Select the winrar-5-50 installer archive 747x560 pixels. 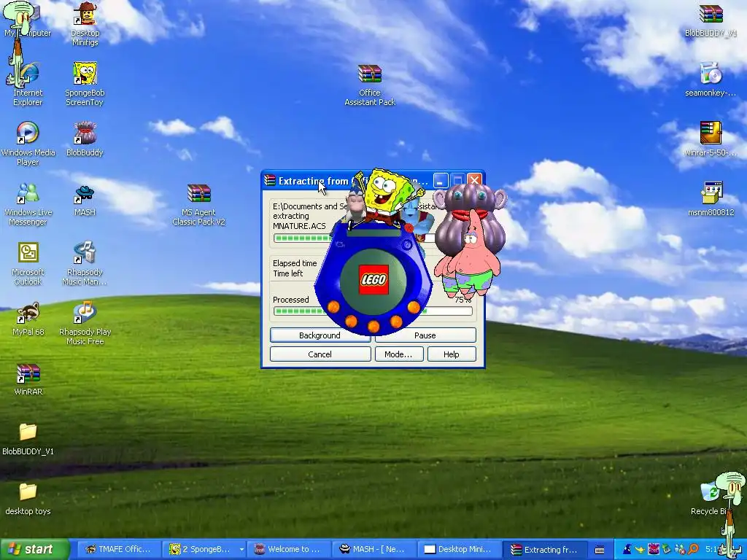click(711, 139)
